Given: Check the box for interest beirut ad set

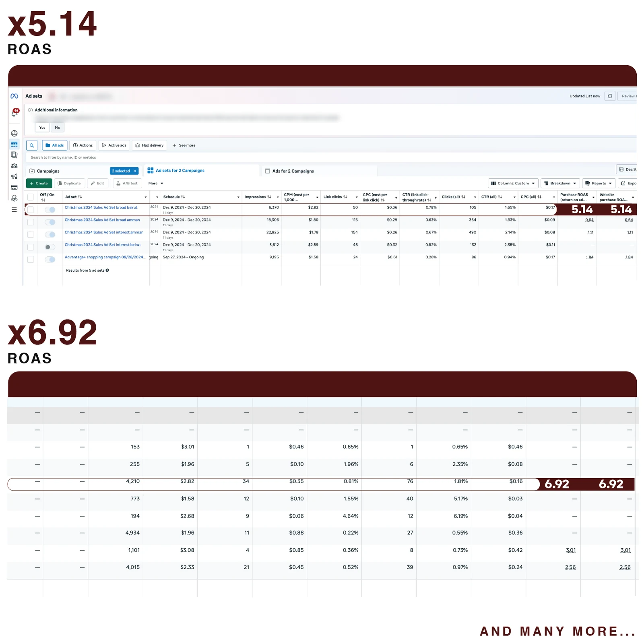Looking at the screenshot, I should [31, 247].
